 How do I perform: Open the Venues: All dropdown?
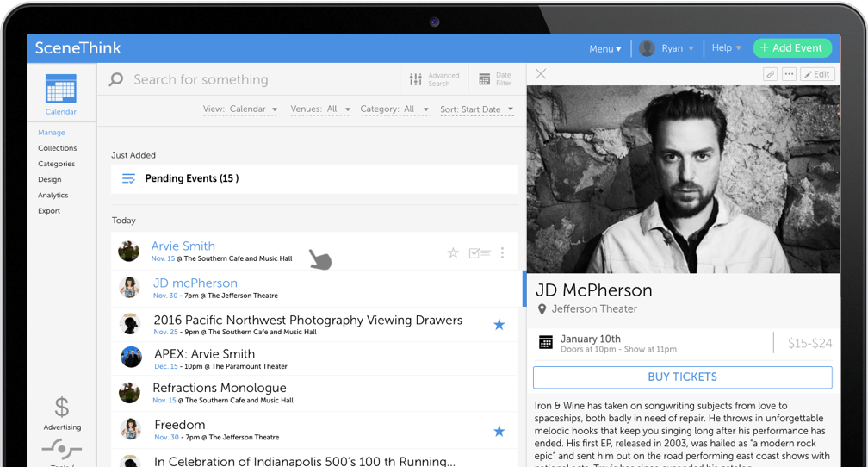320,109
